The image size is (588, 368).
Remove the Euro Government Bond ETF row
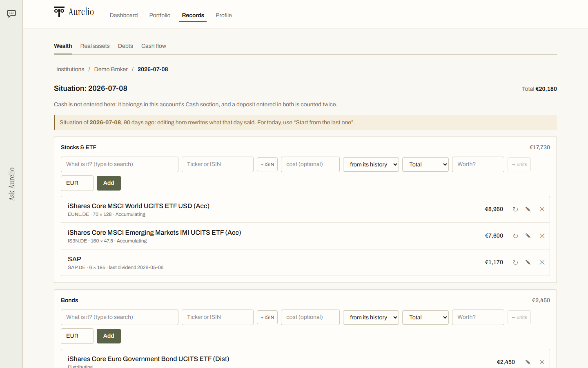coord(542,362)
